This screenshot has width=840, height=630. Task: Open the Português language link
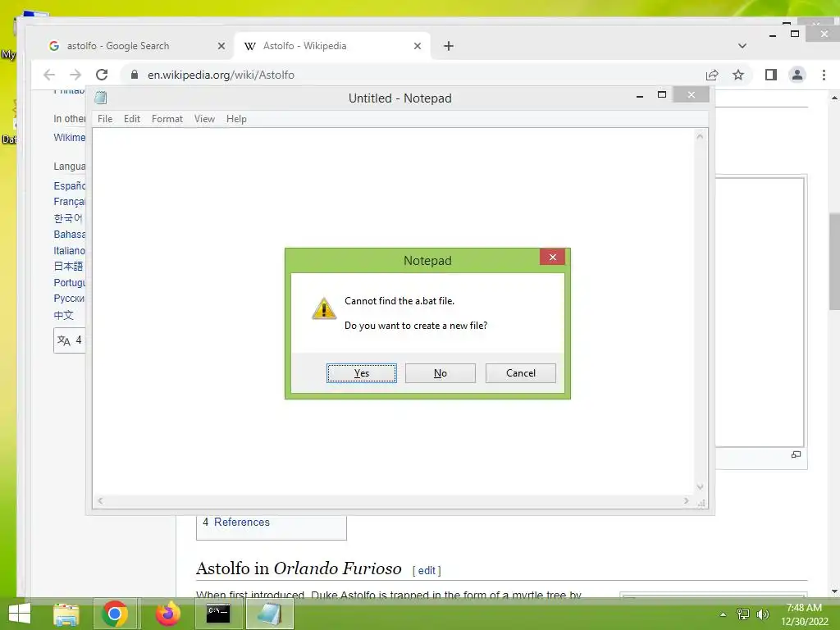click(69, 282)
